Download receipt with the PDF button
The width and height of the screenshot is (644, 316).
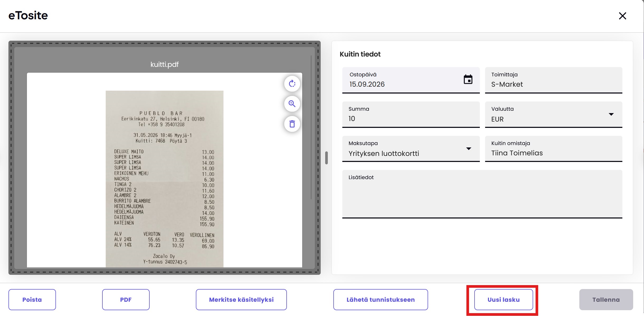point(126,300)
